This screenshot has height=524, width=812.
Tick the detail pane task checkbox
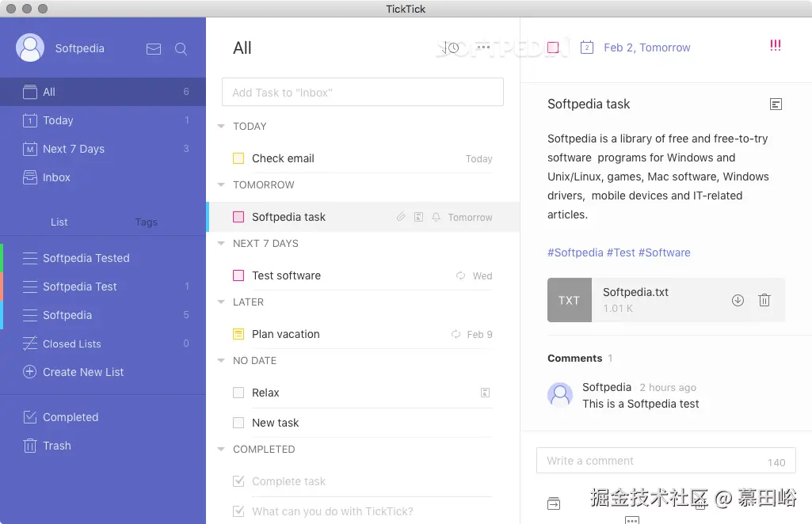pyautogui.click(x=553, y=47)
